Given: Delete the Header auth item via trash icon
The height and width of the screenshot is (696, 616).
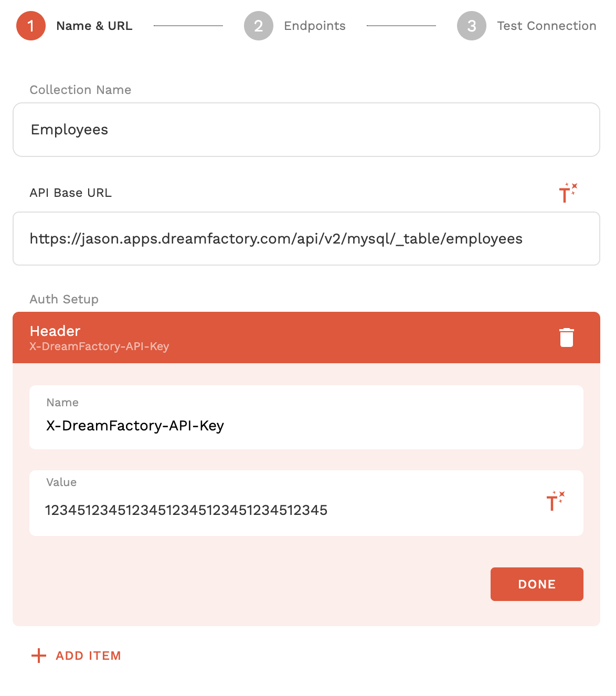Looking at the screenshot, I should [x=566, y=338].
